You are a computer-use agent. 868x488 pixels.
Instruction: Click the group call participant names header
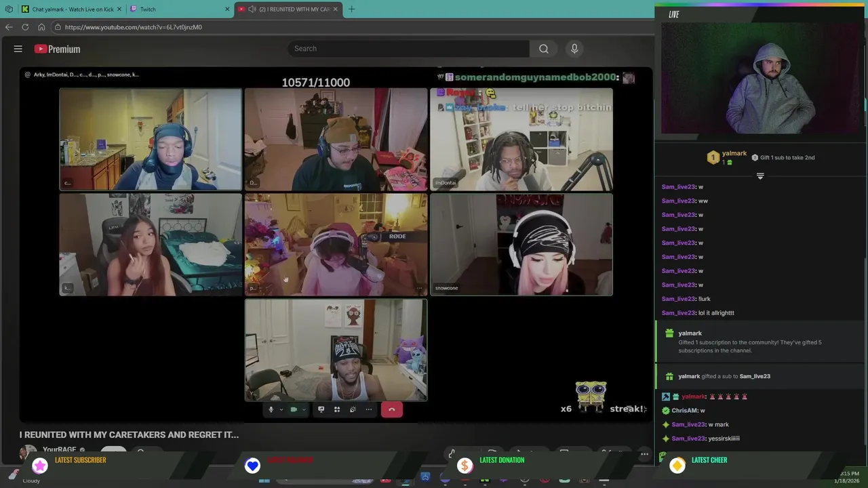[86, 75]
